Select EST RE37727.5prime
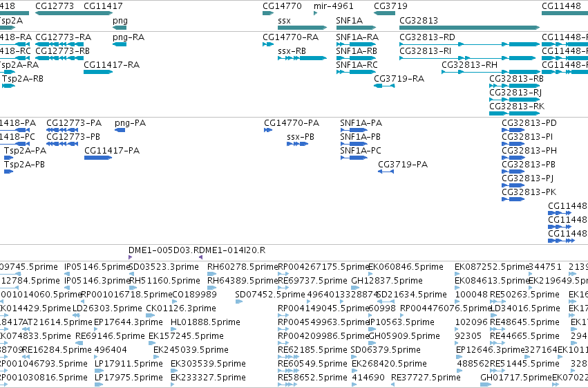 (x=392, y=385)
